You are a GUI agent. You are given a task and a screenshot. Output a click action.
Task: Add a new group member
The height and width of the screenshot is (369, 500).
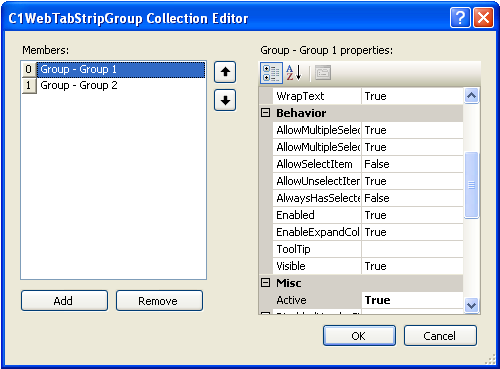coord(64,301)
